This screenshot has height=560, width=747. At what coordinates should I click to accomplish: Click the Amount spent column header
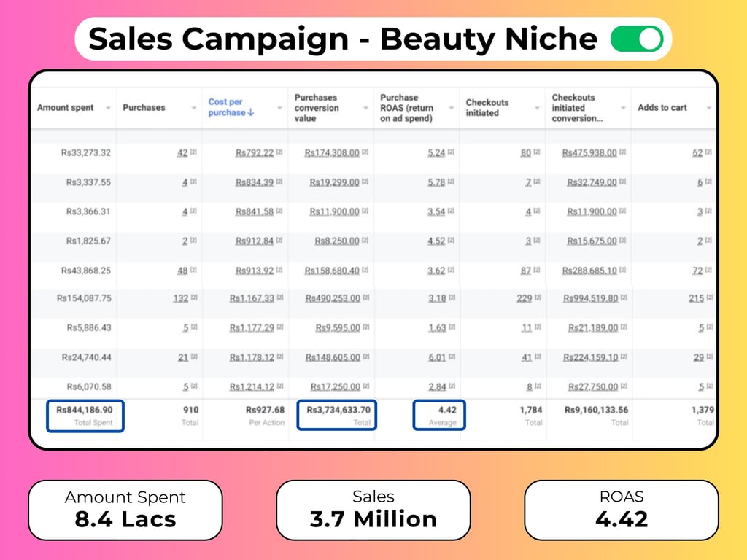click(x=65, y=108)
